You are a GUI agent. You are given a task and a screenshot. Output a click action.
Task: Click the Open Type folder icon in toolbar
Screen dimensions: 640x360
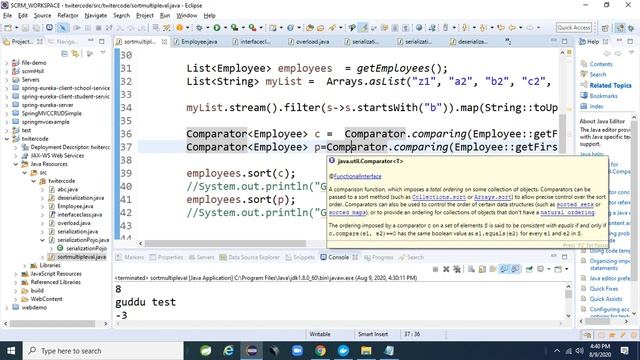(310, 28)
